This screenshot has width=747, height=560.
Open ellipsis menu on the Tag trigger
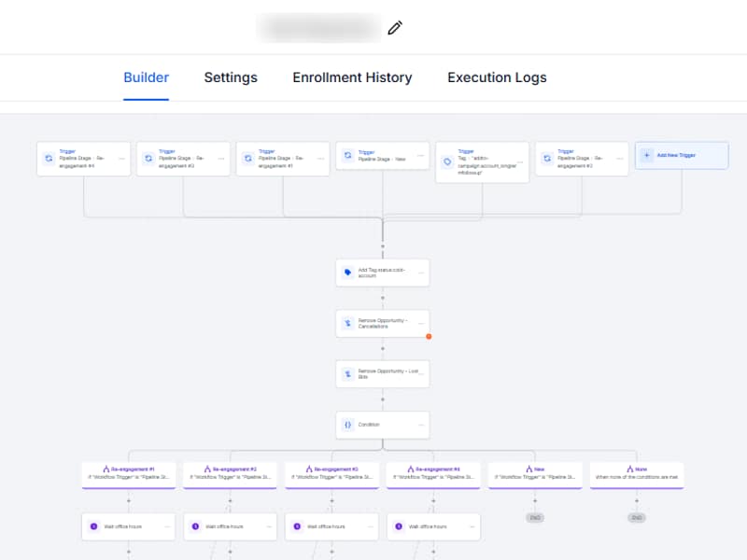pos(520,161)
